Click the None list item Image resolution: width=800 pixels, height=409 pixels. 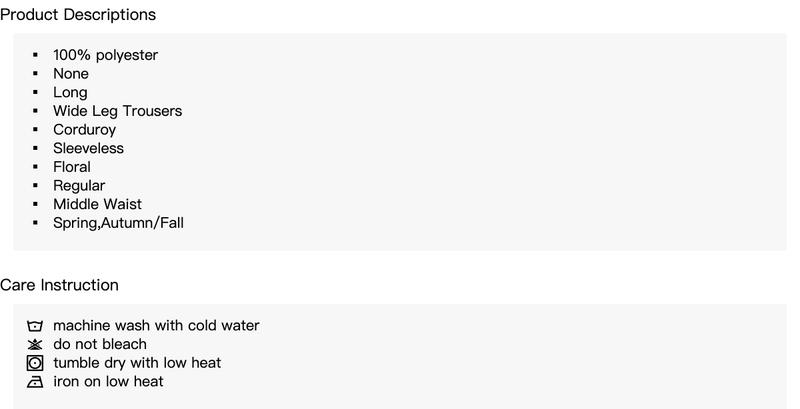(x=71, y=73)
